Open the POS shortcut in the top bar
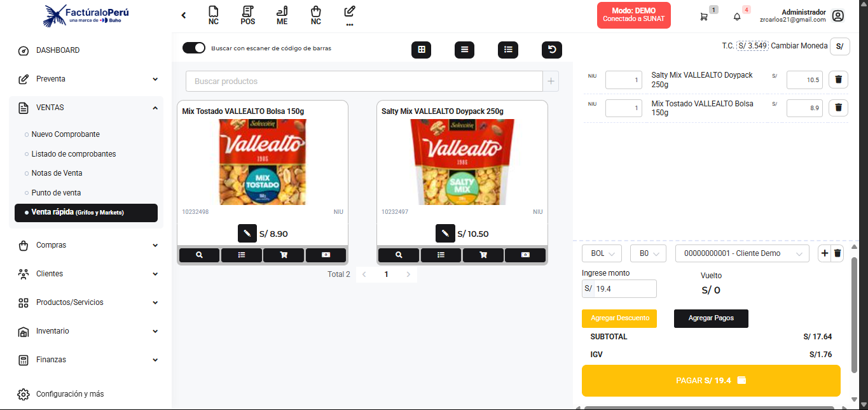The height and width of the screenshot is (410, 868). tap(248, 15)
